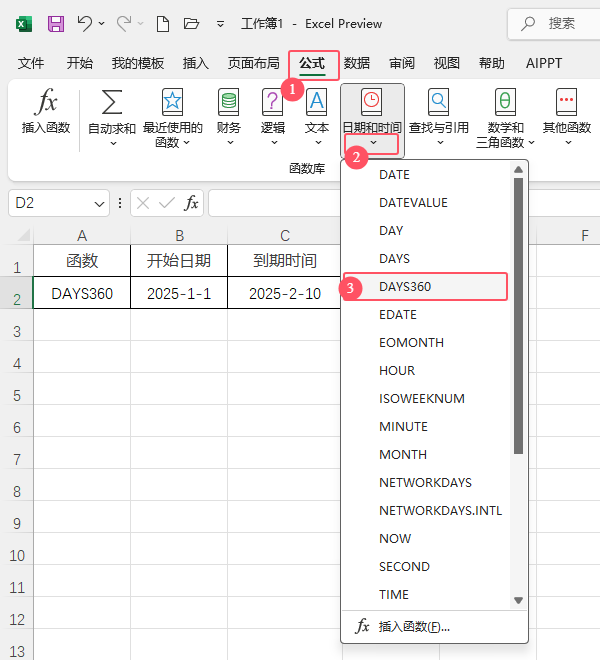Click the function list scrollbar thumb
The width and height of the screenshot is (600, 660).
tap(518, 316)
